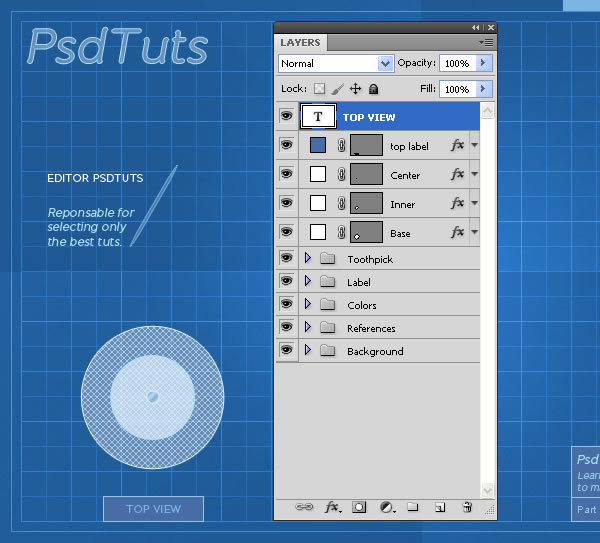Create a new fill or adjustment layer
This screenshot has height=543, width=600.
(x=387, y=507)
